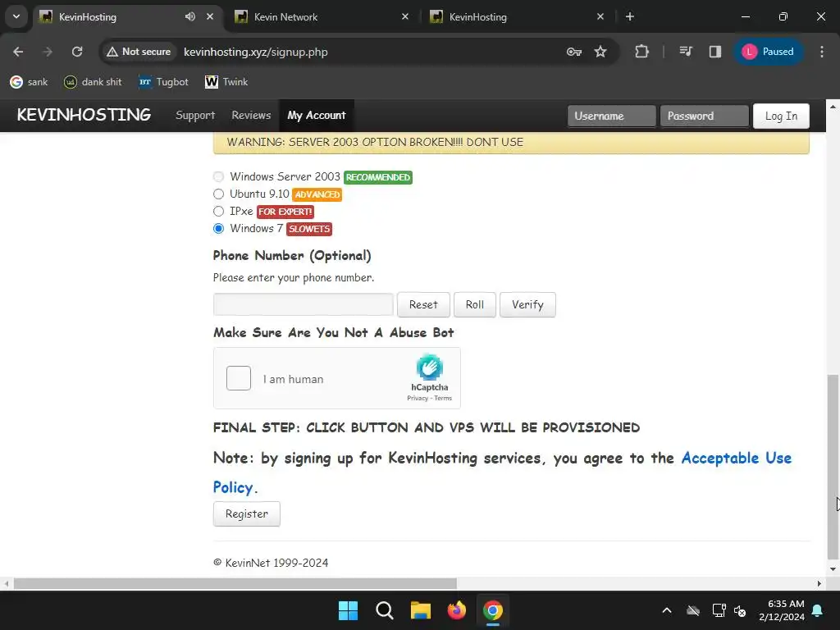Image resolution: width=840 pixels, height=630 pixels.
Task: Select the Windows Server 2003 radio option
Action: (218, 177)
